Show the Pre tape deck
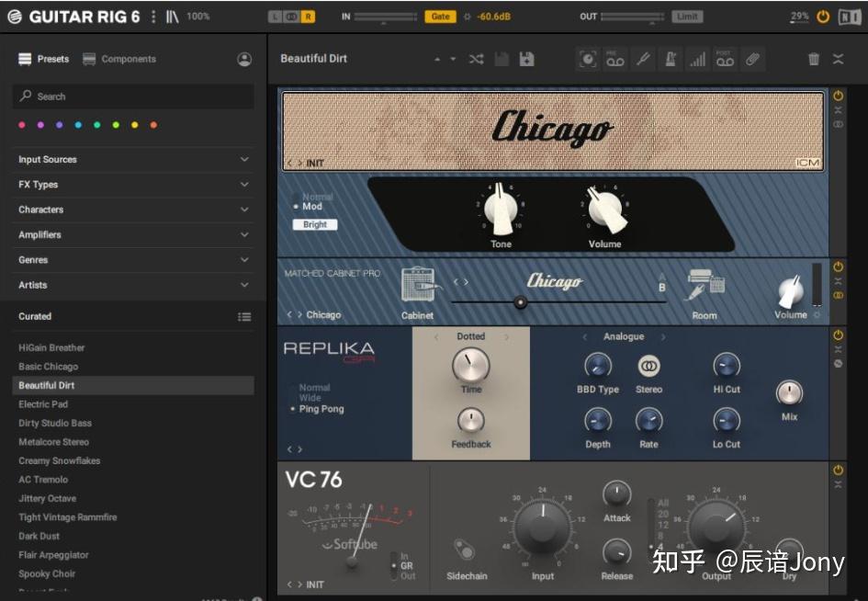The height and width of the screenshot is (601, 868). (615, 59)
